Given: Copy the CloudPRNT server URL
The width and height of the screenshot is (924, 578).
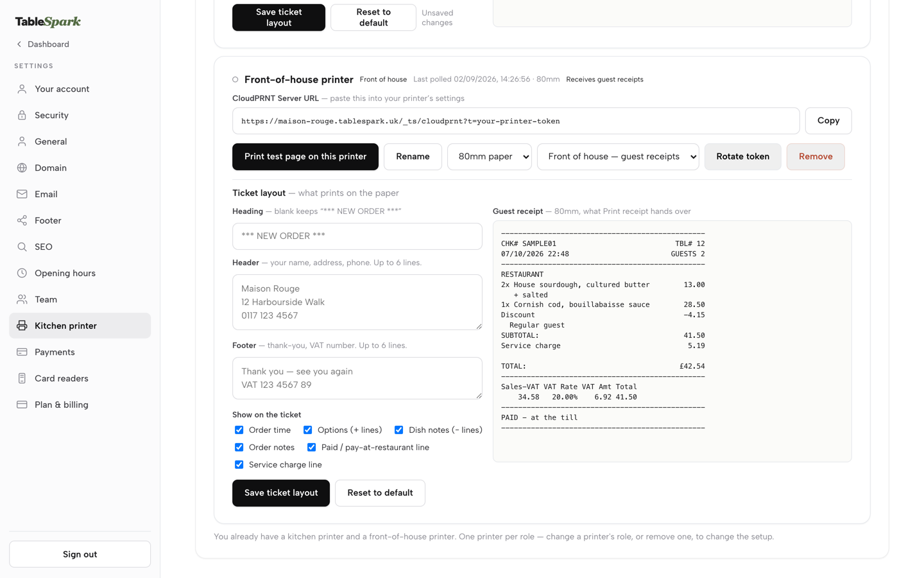Looking at the screenshot, I should 828,121.
